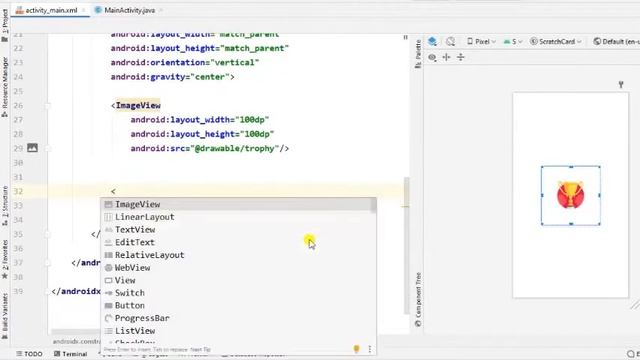The width and height of the screenshot is (640, 360).
Task: Open the Pixel device dropdown
Action: [481, 41]
